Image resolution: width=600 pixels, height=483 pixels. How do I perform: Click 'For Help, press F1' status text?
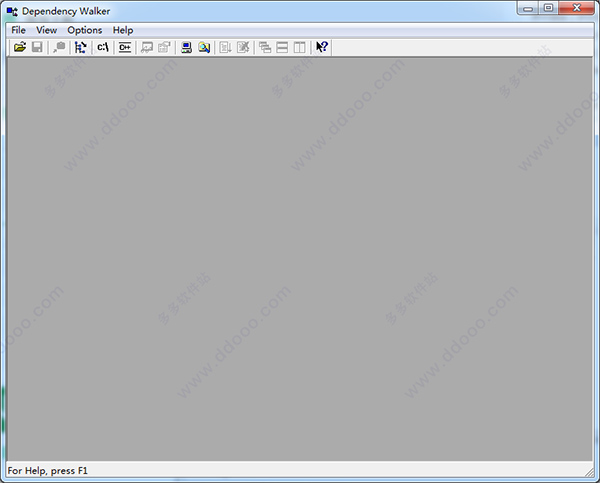pyautogui.click(x=48, y=470)
